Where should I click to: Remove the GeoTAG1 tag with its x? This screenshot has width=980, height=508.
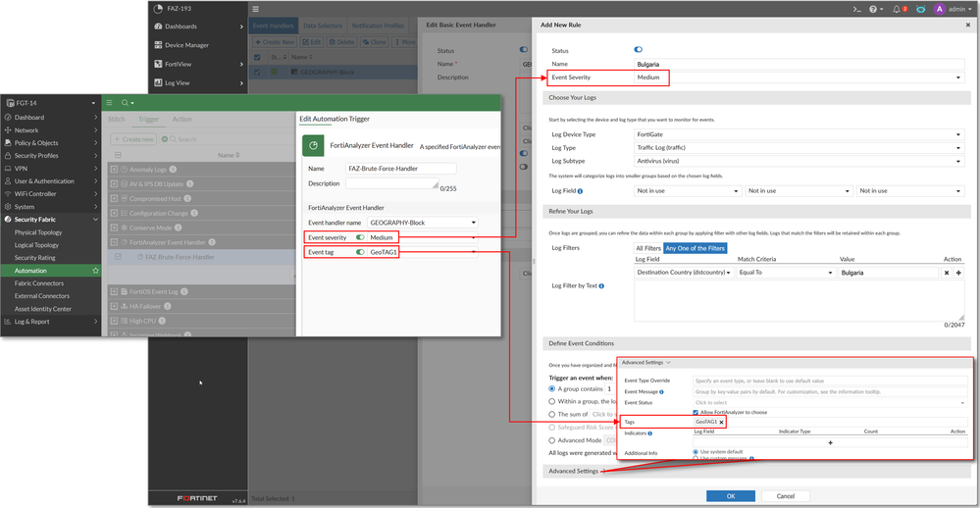tap(721, 423)
